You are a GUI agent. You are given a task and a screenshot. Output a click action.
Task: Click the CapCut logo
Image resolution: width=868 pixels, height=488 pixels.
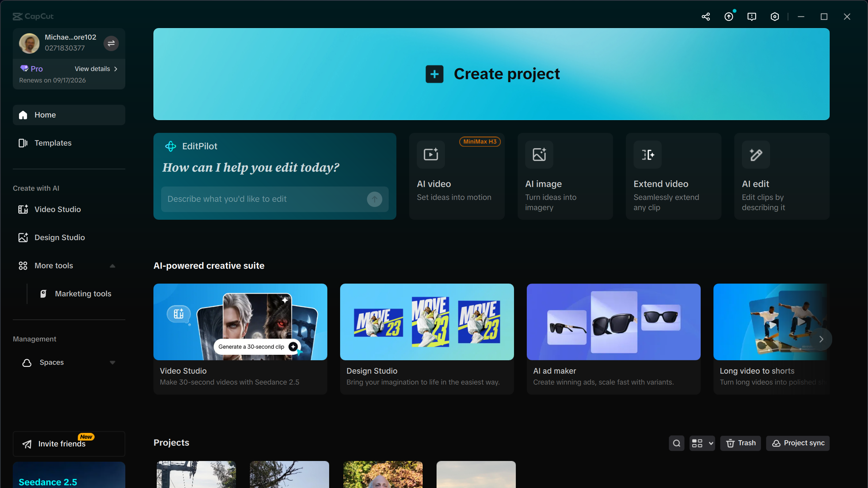click(33, 16)
